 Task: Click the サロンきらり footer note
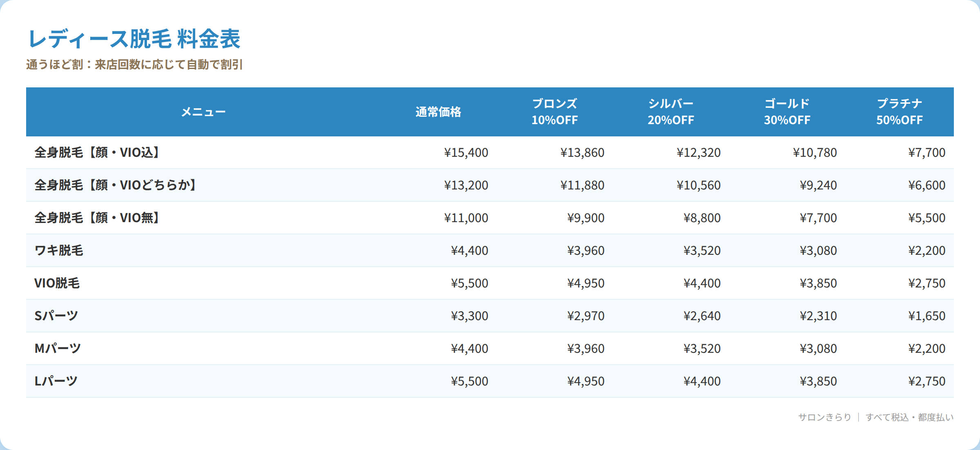click(x=824, y=417)
